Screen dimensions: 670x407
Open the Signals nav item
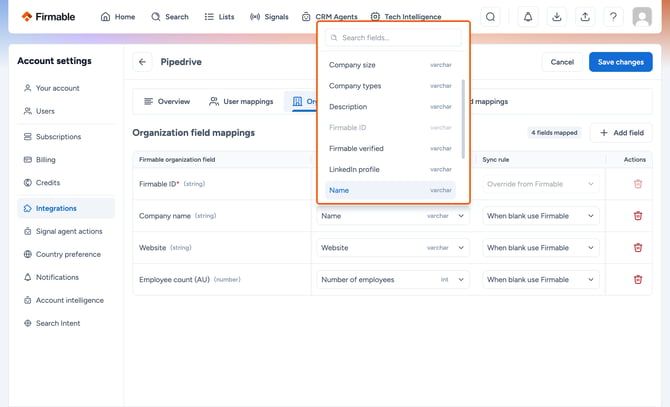coord(269,17)
